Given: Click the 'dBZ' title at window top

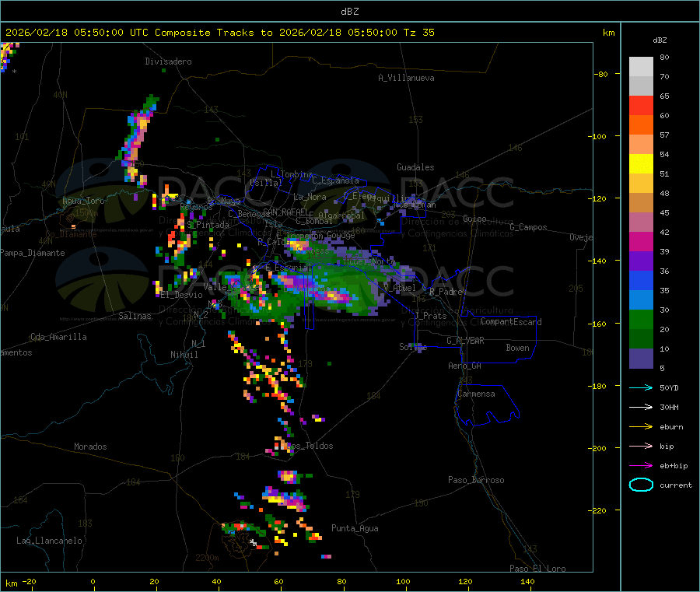Looking at the screenshot, I should click(349, 11).
